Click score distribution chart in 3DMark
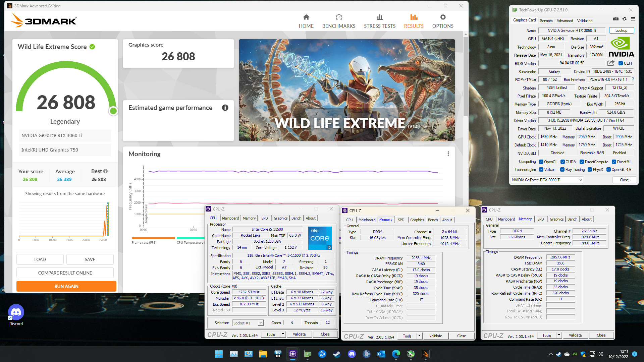This screenshot has height=362, width=644. point(64,221)
